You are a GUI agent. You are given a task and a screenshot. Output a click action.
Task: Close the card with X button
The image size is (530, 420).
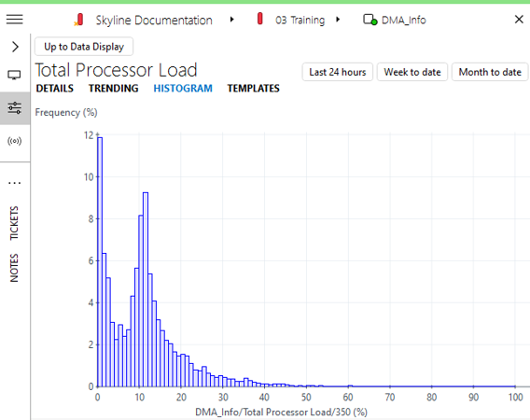pos(519,20)
